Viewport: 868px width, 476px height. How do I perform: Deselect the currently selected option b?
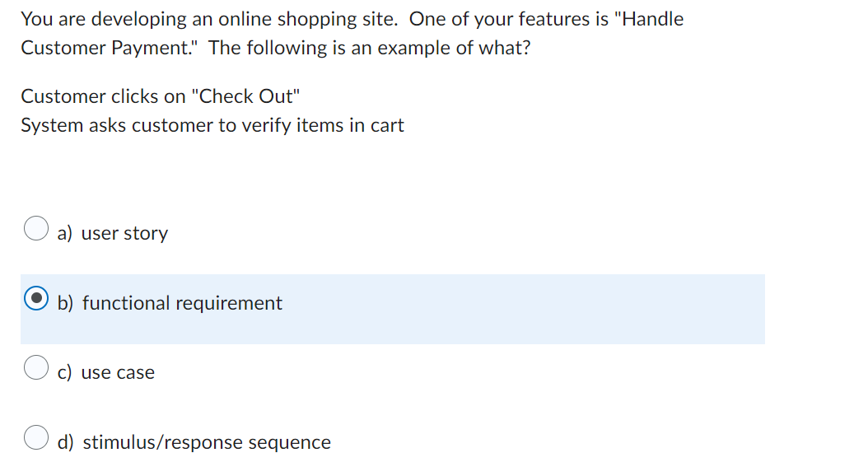(x=35, y=298)
